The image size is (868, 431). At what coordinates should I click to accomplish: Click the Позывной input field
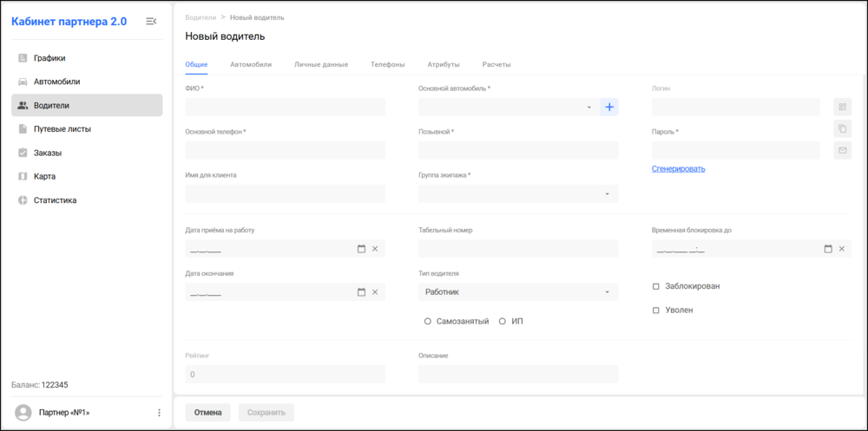518,151
